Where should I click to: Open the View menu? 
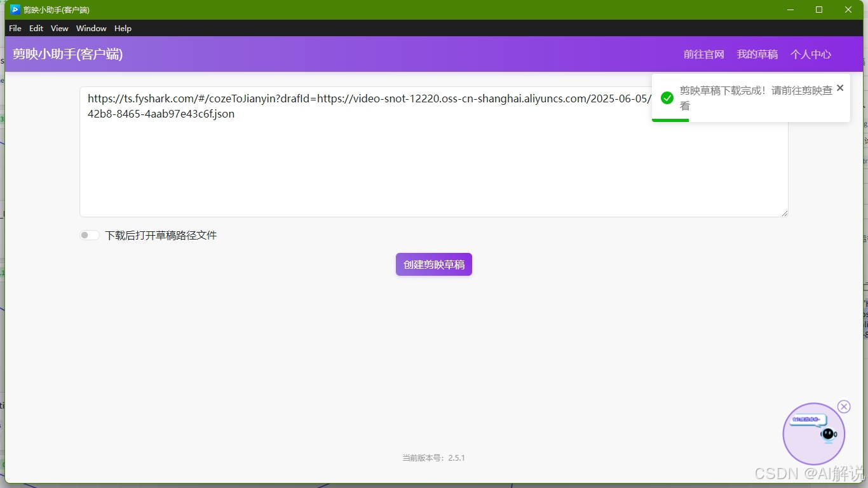[60, 29]
